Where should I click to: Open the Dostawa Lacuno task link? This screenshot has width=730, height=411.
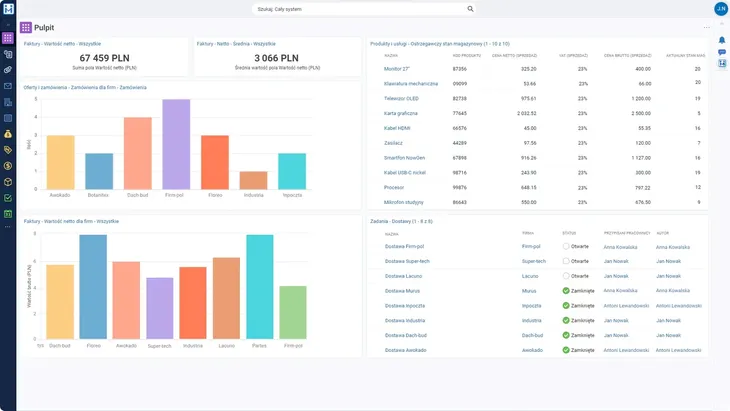403,276
